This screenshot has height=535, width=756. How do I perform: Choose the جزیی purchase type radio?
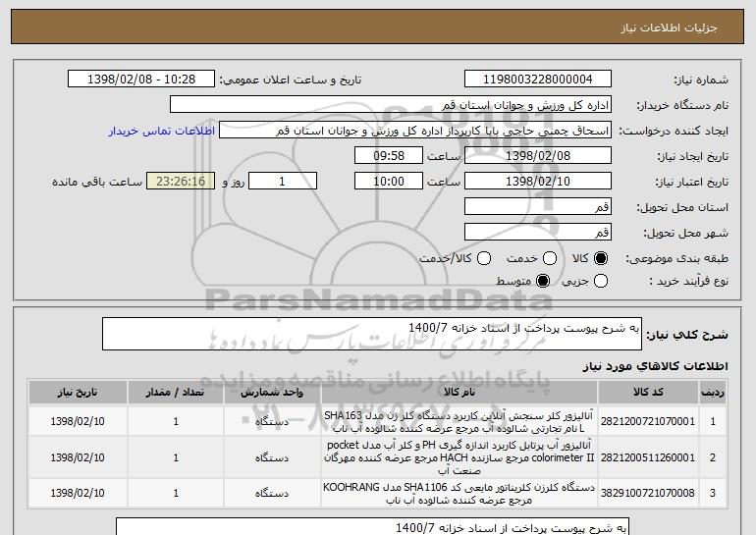[x=601, y=281]
